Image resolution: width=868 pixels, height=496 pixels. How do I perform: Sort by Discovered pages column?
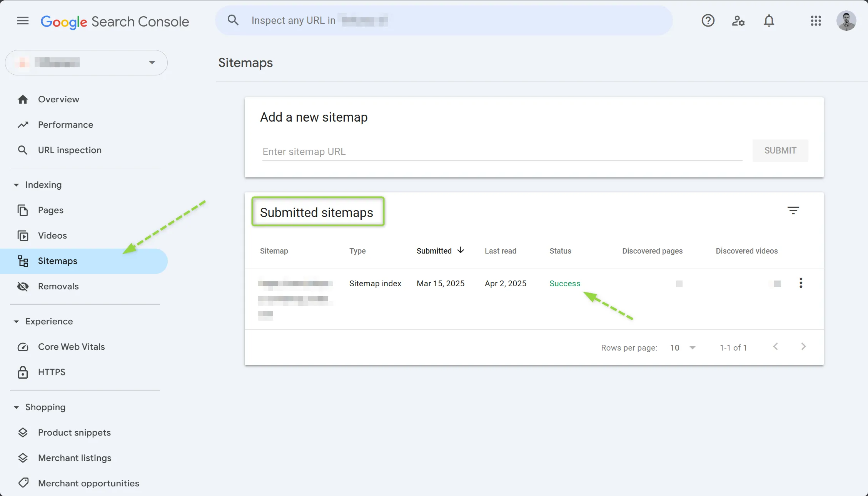(653, 251)
